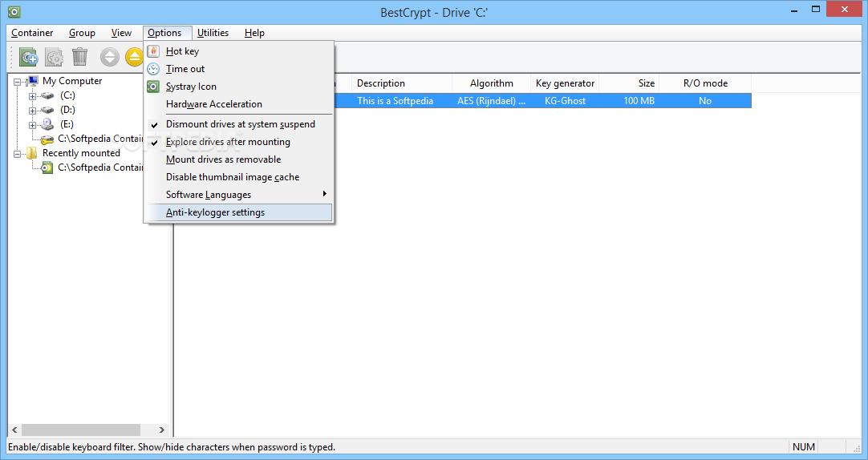Click the Systray Icon green icon
The height and width of the screenshot is (460, 868).
[x=153, y=87]
